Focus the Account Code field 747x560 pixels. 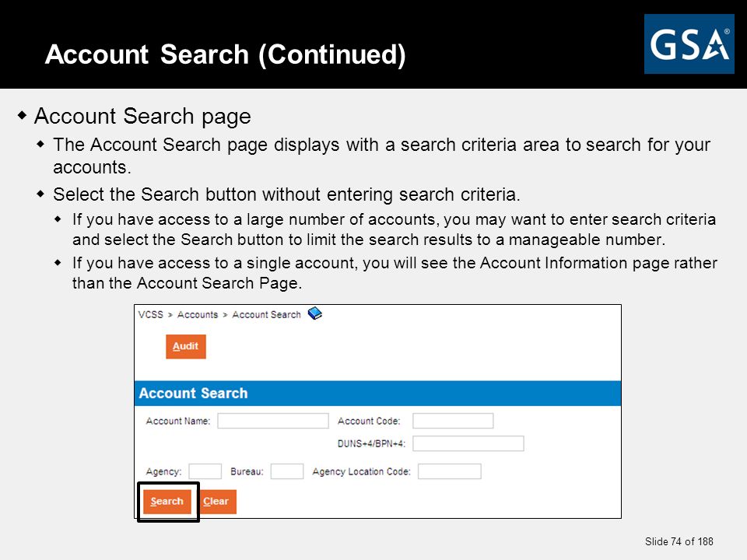pos(453,421)
